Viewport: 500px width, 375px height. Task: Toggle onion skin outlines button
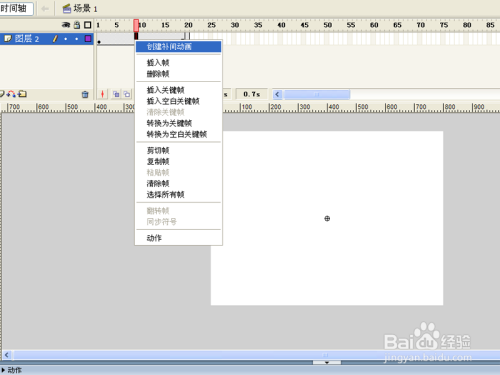point(127,94)
